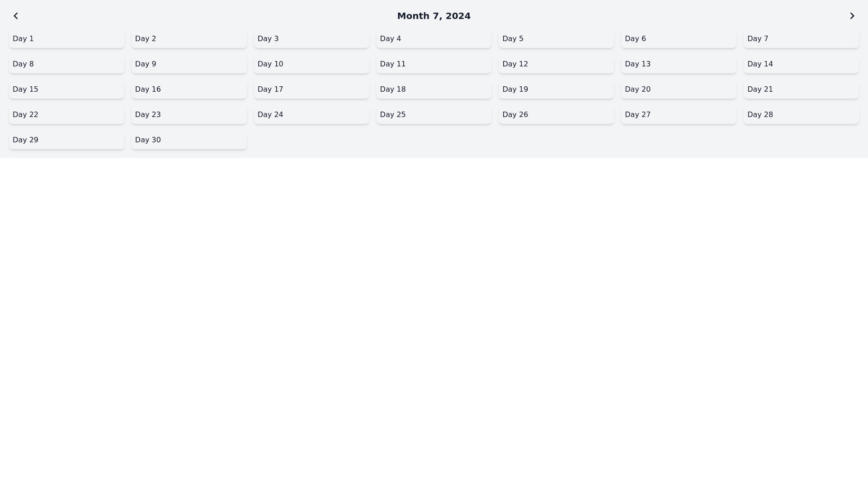Select the Day 9 cell
This screenshot has width=868, height=488.
tap(189, 64)
